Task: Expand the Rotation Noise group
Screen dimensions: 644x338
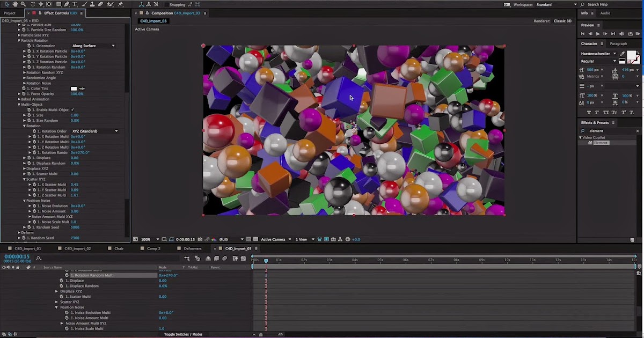Action: tap(24, 83)
